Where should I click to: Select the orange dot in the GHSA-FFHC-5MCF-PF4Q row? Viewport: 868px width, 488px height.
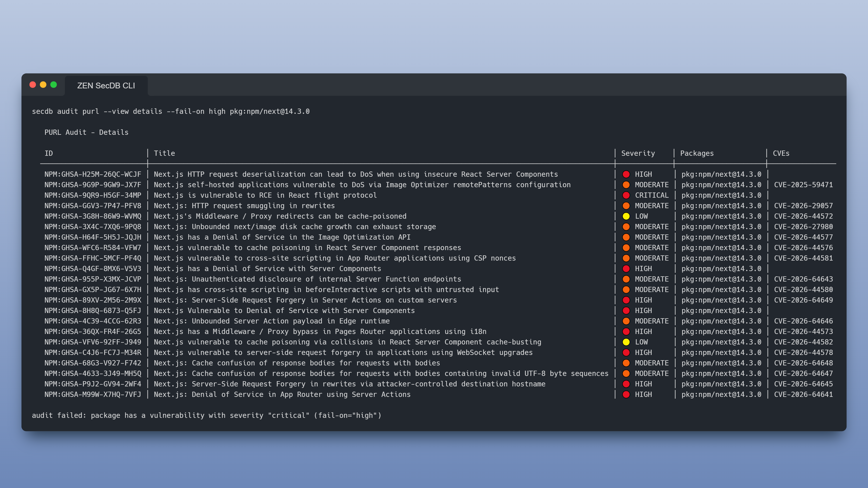click(x=626, y=258)
